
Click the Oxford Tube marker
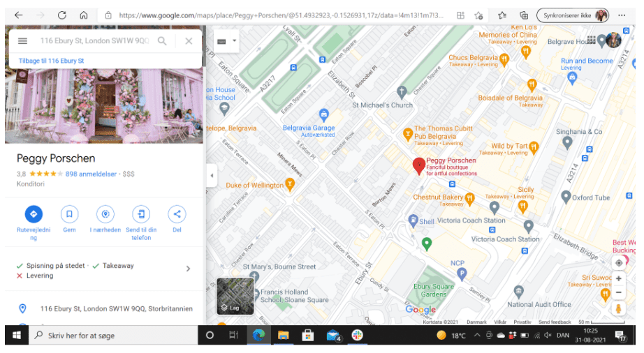566,197
